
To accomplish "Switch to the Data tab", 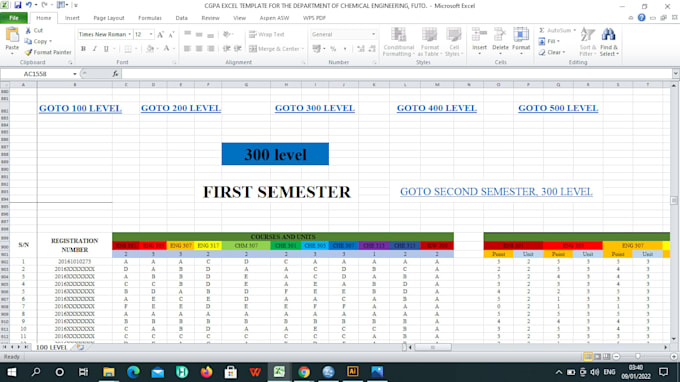I will [x=182, y=18].
